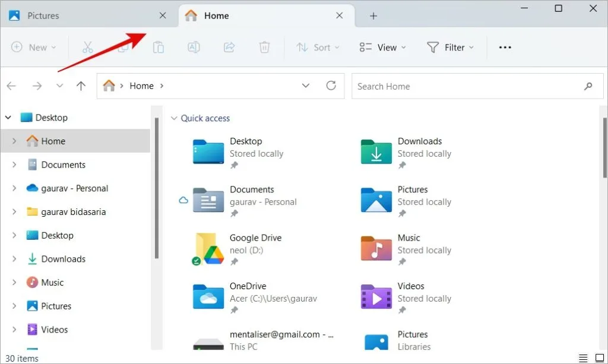The height and width of the screenshot is (364, 608).
Task: Click the Search Home input field
Action: (466, 86)
